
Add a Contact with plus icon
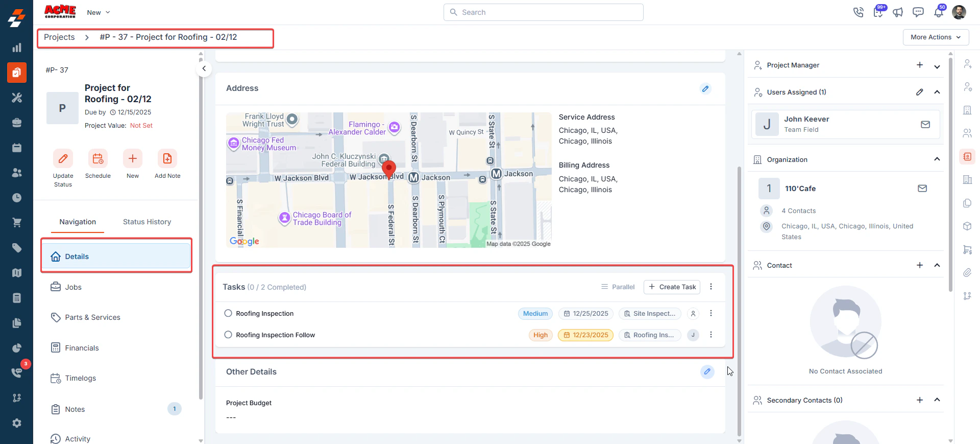[920, 265]
